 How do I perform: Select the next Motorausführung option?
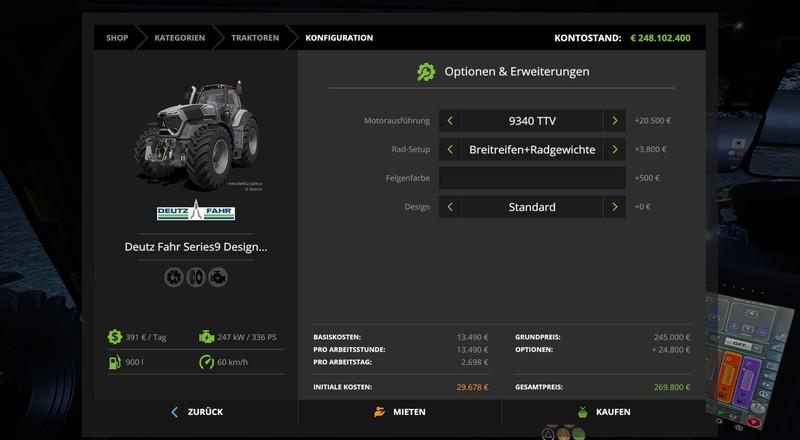(614, 121)
